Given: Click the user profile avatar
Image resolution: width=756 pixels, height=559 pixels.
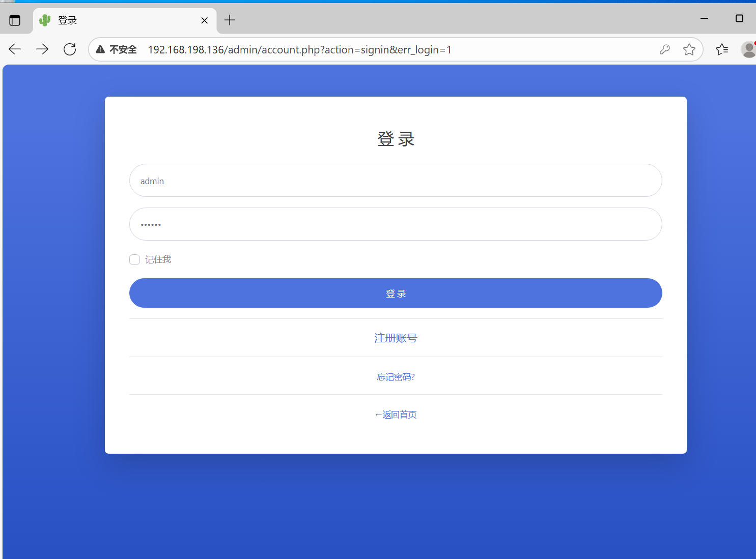Looking at the screenshot, I should (748, 49).
